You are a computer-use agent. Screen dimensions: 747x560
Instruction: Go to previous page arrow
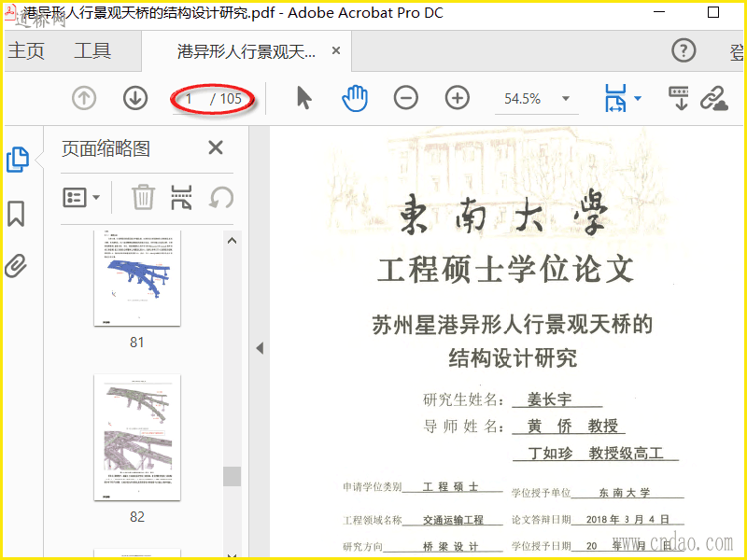tap(84, 98)
